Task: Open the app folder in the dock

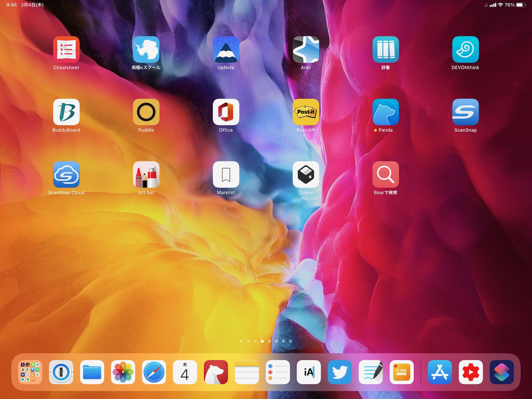Action: 30,372
